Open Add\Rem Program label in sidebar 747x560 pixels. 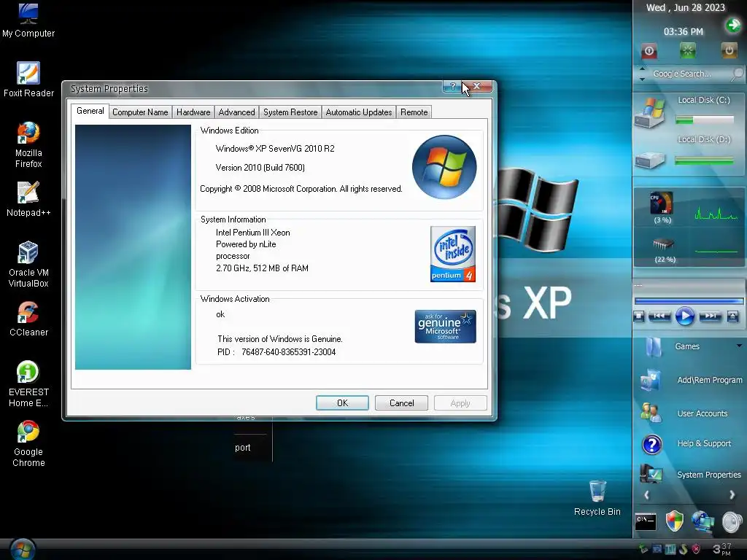click(x=709, y=380)
